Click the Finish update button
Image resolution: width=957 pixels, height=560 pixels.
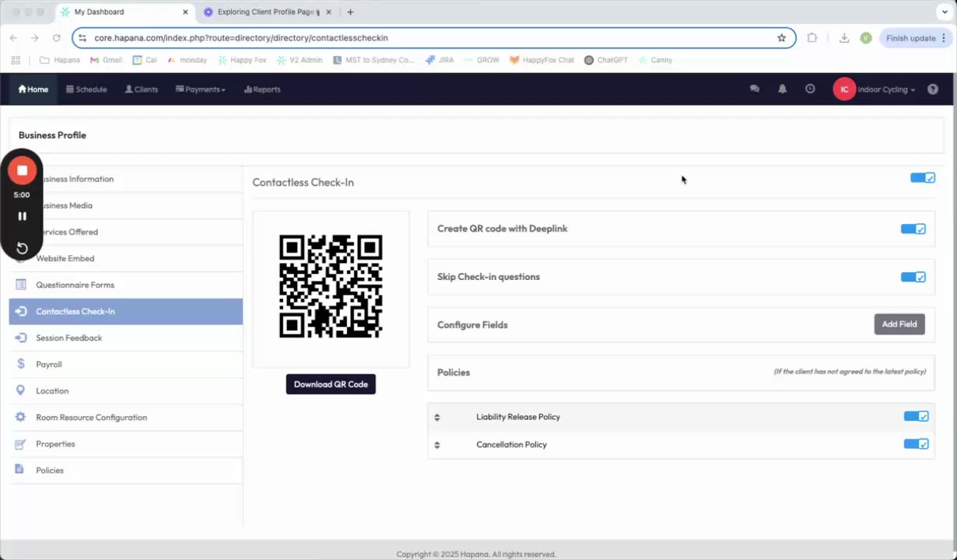click(916, 37)
